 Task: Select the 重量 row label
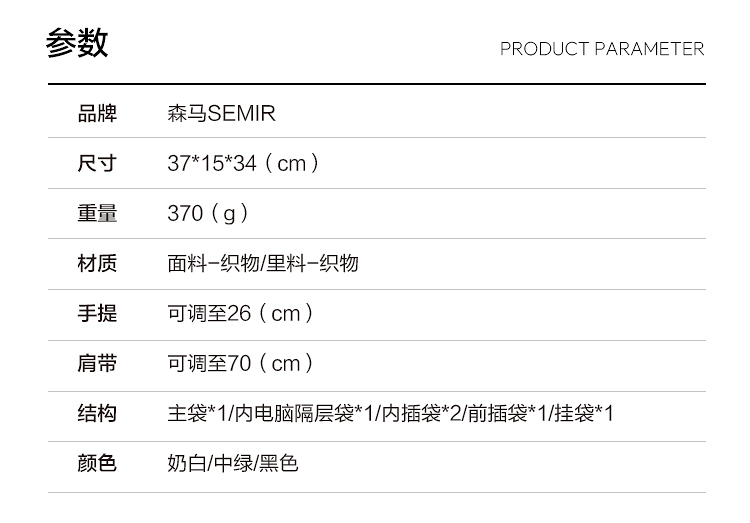97,213
